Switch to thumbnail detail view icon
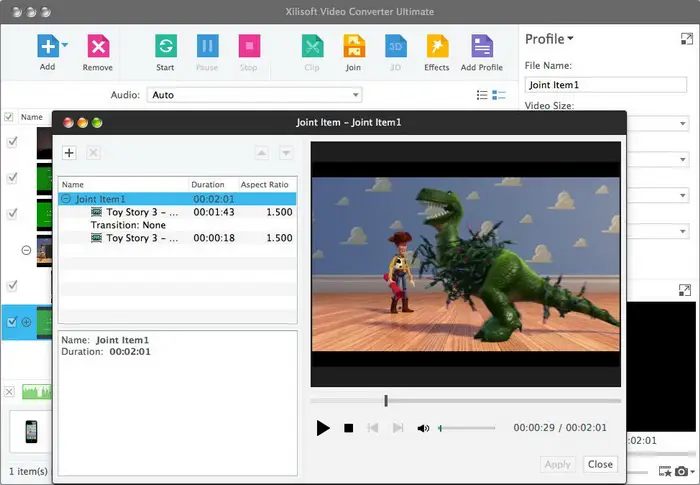 499,95
